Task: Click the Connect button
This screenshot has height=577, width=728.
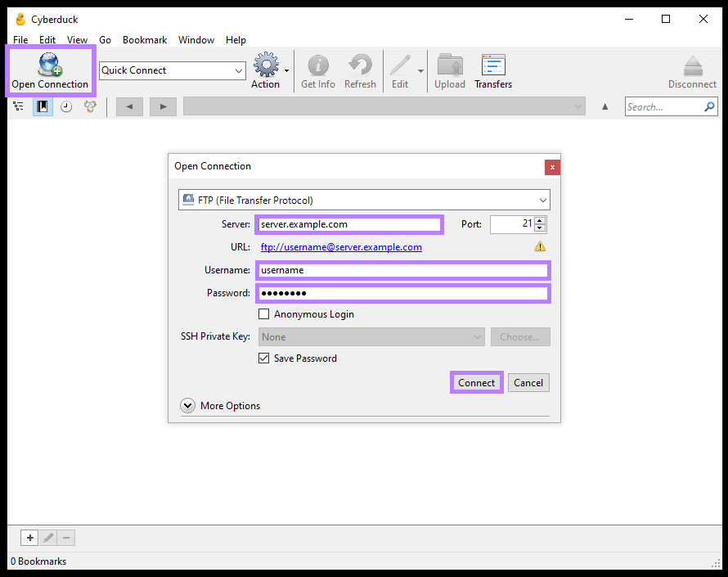Action: click(476, 382)
